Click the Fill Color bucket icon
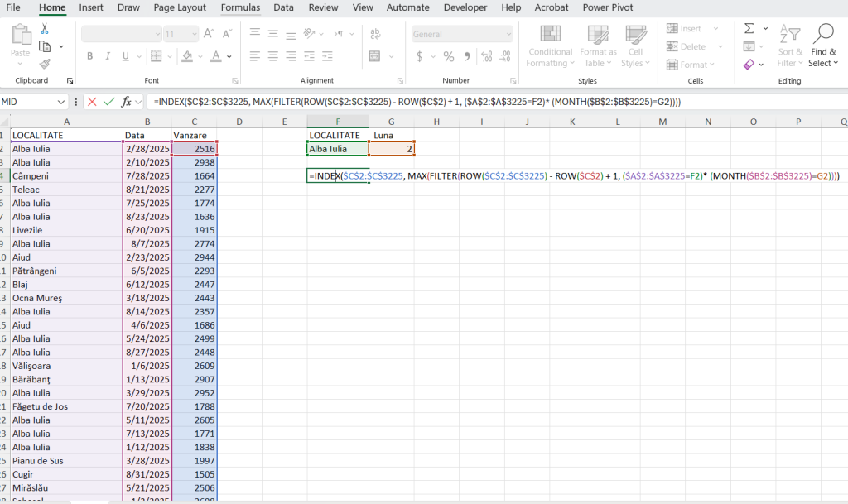This screenshot has height=504, width=848. point(187,56)
